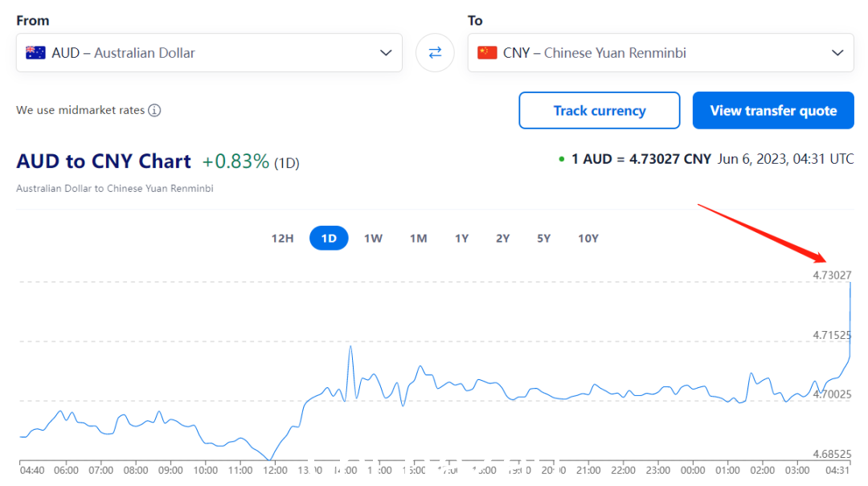
Task: Open the AUD – Australian Dollar selector
Action: tap(209, 52)
